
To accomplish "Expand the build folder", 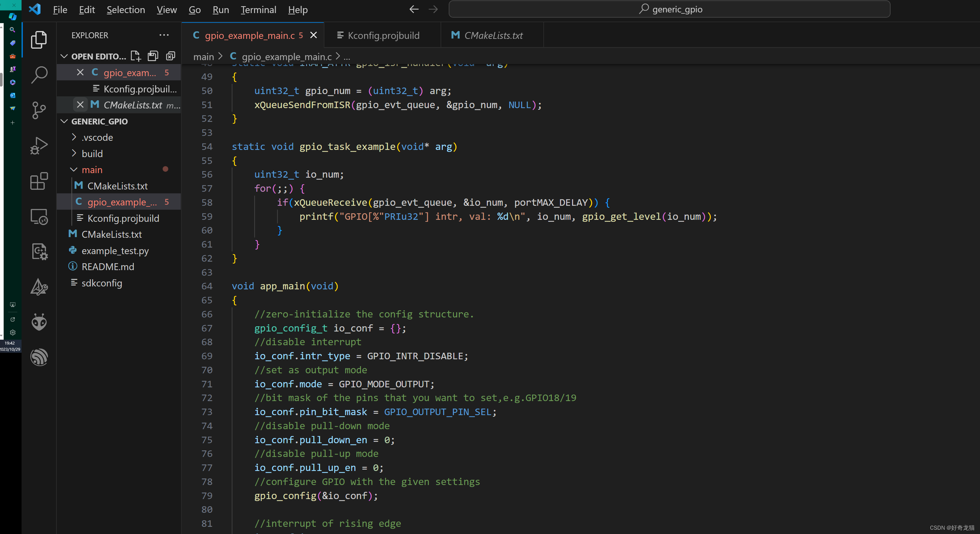I will 74,154.
